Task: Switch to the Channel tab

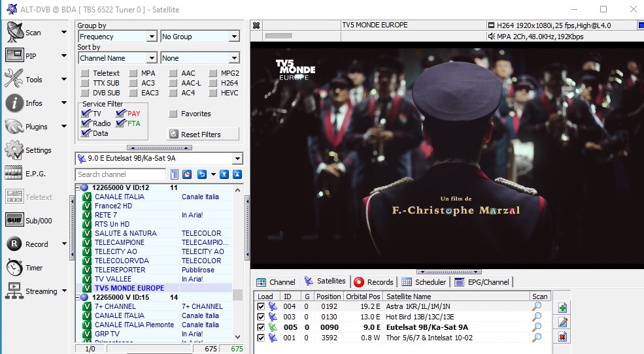Action: click(276, 282)
